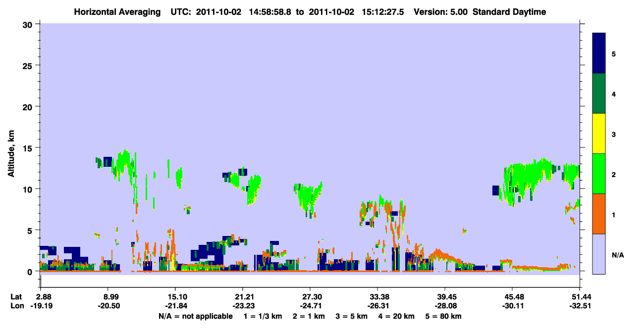Screen dimensions: 644x330
Task: Click the orange colorbar segment labeled 1
Action: click(x=599, y=214)
